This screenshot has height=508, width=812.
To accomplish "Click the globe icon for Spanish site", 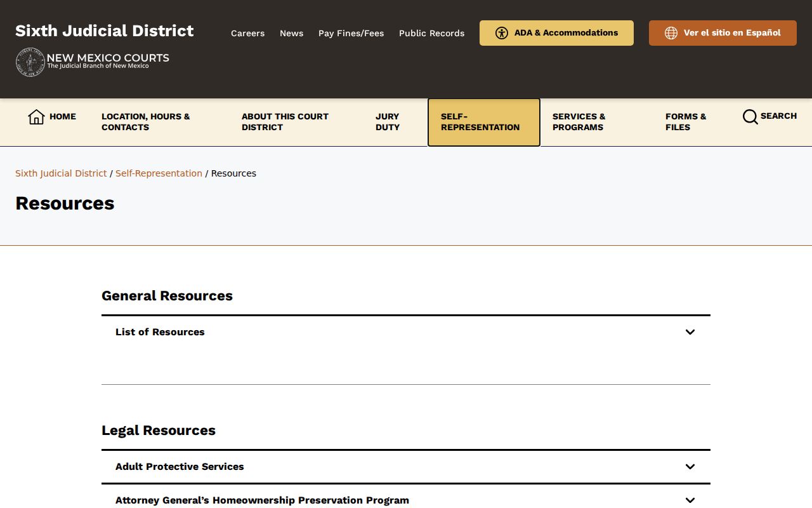I will pos(671,33).
